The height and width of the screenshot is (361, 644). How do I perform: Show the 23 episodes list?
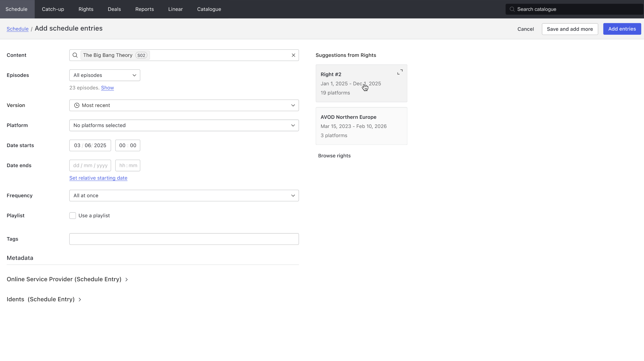point(107,88)
